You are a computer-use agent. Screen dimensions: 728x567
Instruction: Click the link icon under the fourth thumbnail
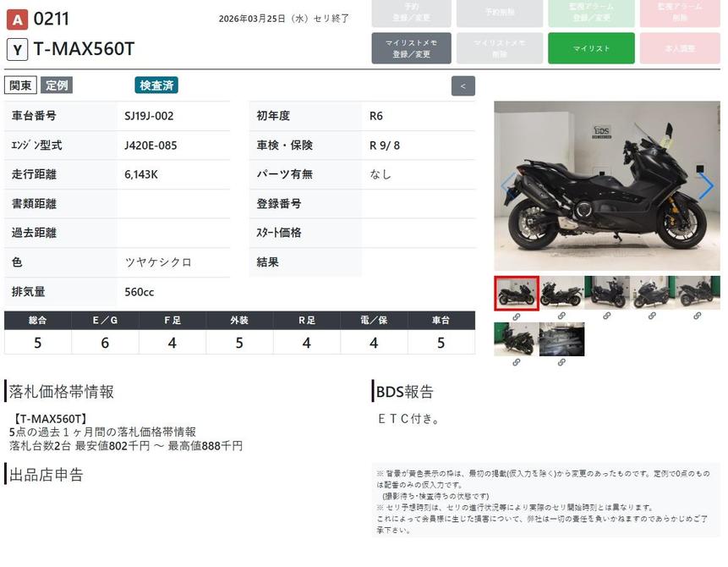click(652, 316)
